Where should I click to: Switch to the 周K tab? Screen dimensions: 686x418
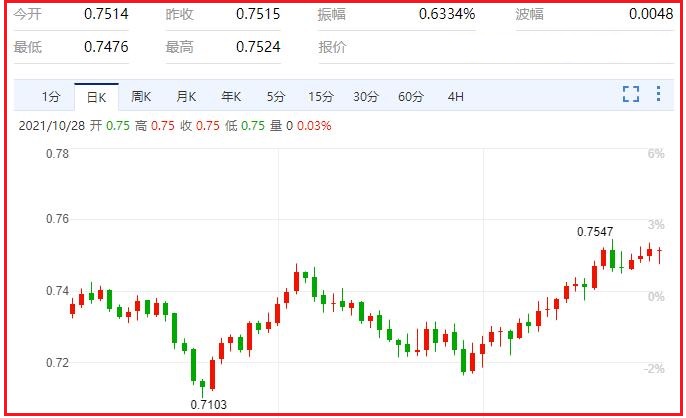click(x=141, y=97)
